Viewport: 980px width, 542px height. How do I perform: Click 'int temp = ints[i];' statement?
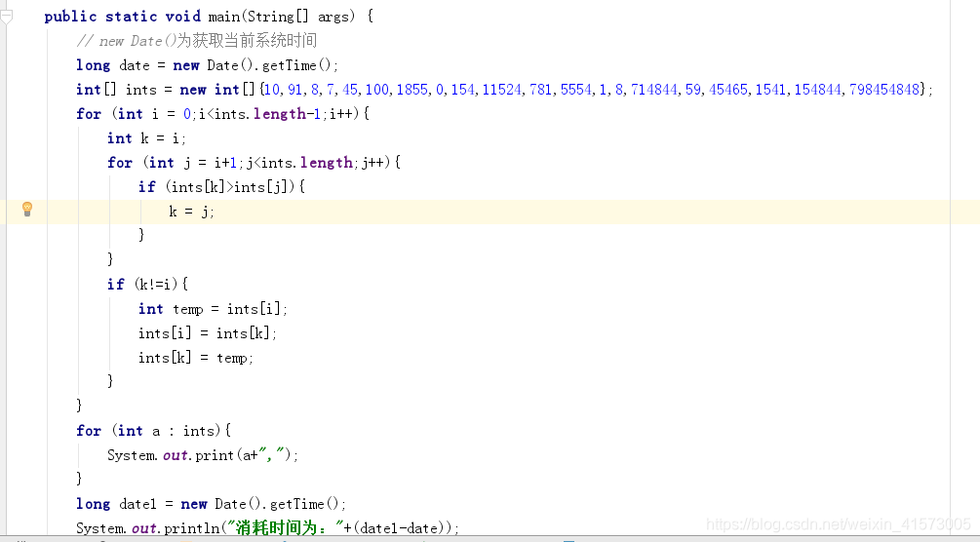coord(214,309)
